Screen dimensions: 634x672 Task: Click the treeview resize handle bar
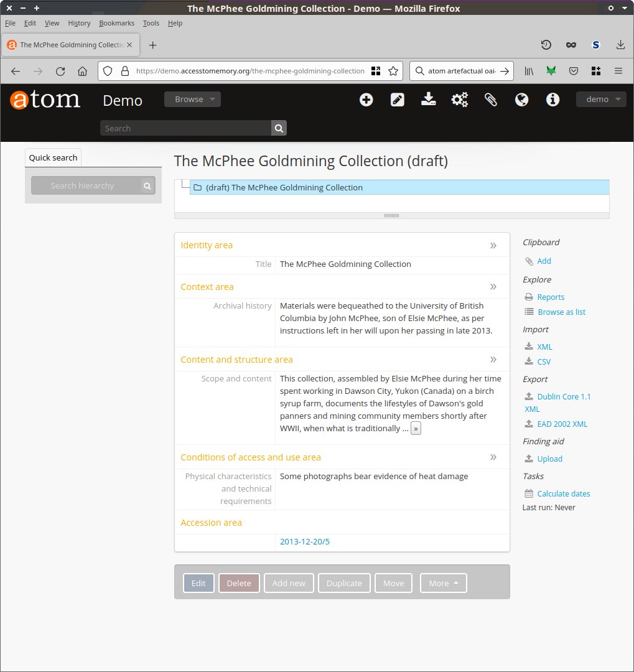(391, 215)
